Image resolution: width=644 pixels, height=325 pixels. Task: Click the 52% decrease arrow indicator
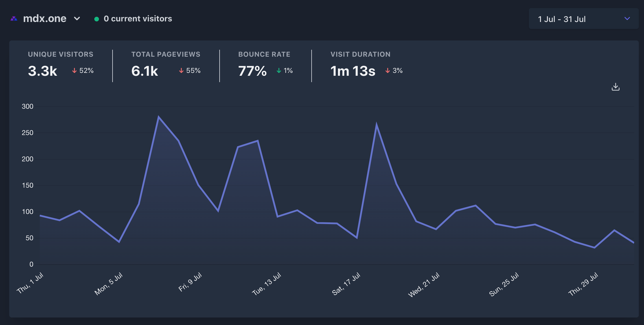coord(74,71)
